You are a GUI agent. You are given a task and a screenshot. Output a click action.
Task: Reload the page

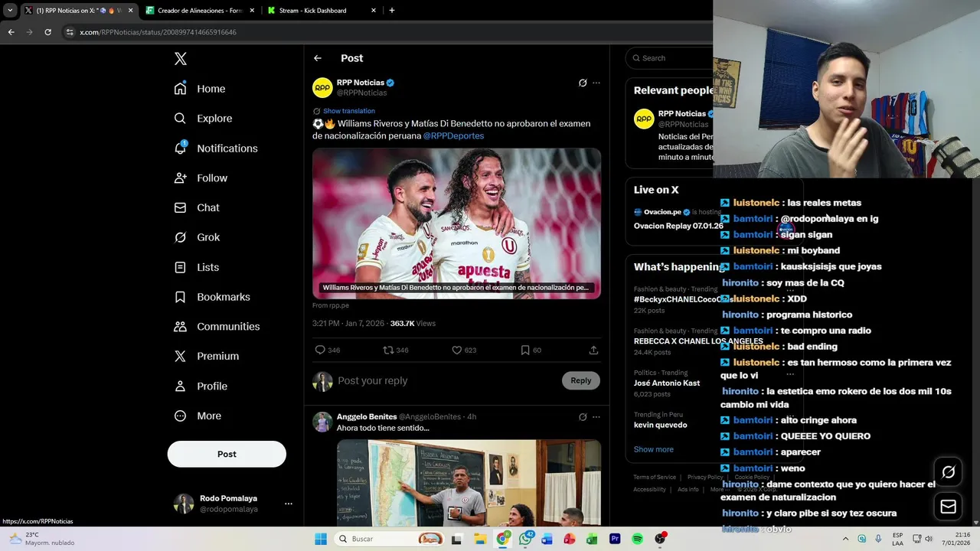click(x=47, y=32)
